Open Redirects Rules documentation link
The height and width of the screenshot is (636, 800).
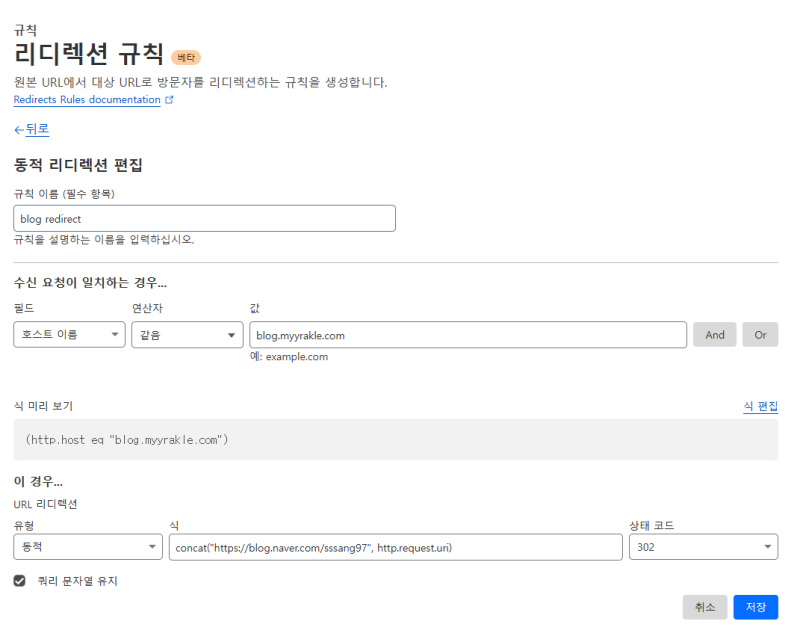[87, 100]
